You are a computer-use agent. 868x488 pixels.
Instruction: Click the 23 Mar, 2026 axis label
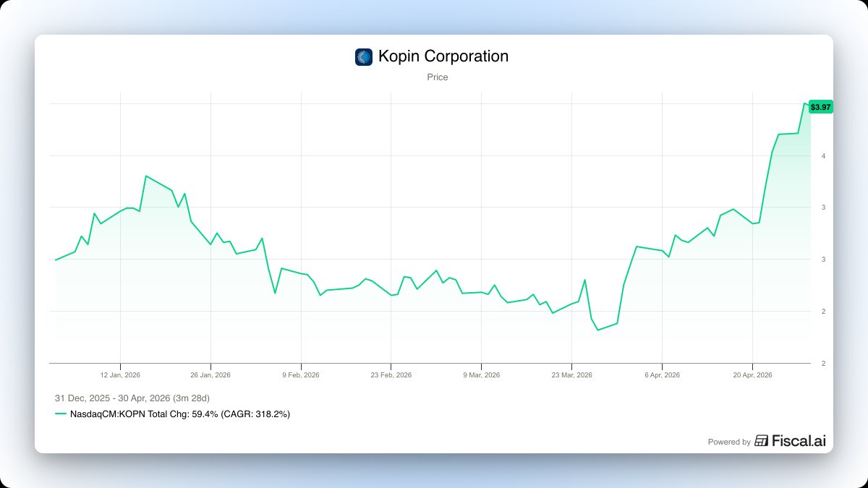click(571, 375)
